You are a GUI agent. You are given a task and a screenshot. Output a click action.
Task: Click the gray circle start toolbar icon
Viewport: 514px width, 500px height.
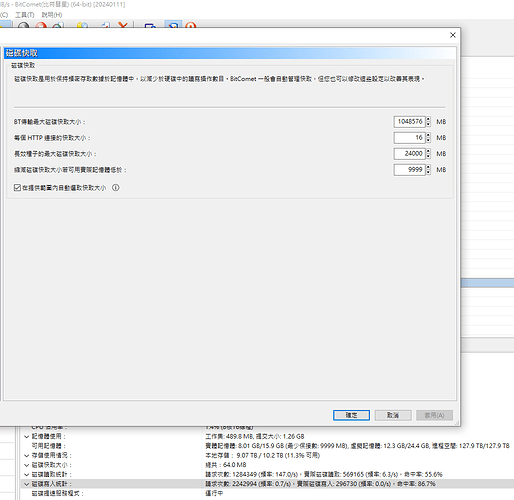click(23, 25)
